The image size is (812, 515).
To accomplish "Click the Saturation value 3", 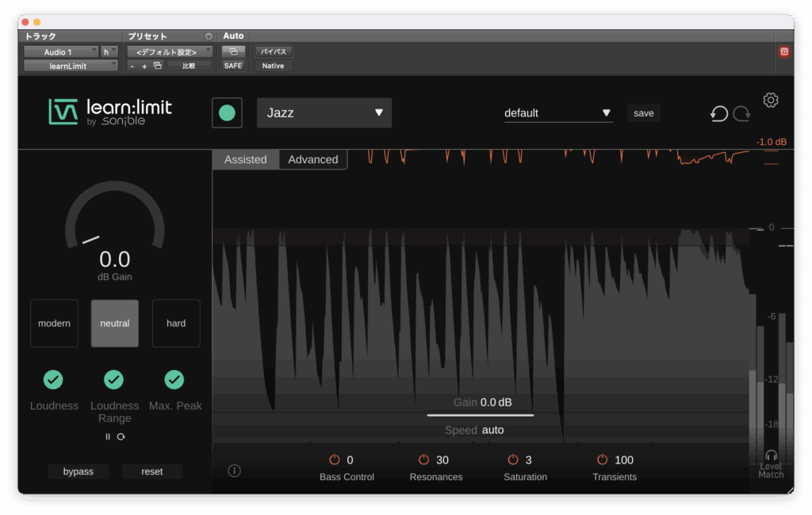I will coord(528,460).
